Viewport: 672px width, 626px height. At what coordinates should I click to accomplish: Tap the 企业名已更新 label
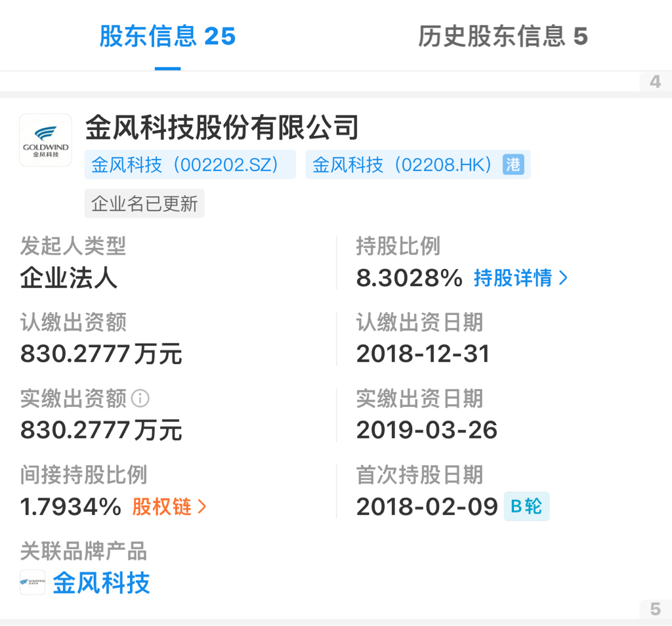click(144, 203)
